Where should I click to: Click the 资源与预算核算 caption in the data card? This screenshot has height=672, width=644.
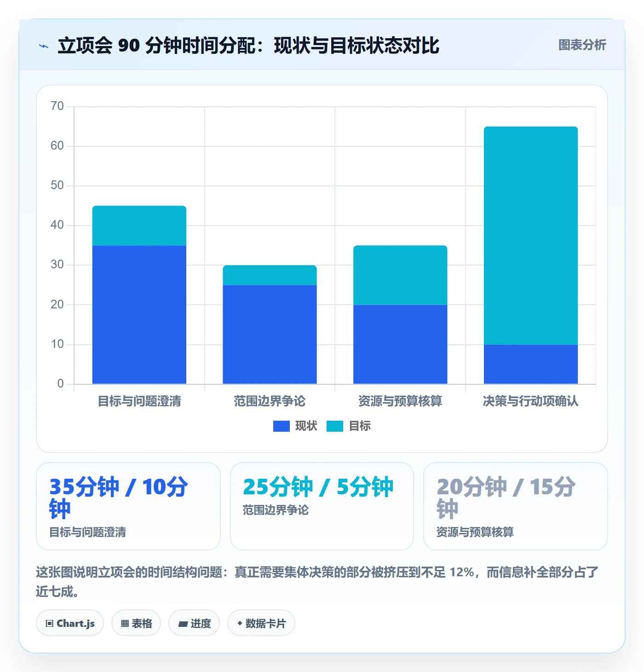coord(475,533)
